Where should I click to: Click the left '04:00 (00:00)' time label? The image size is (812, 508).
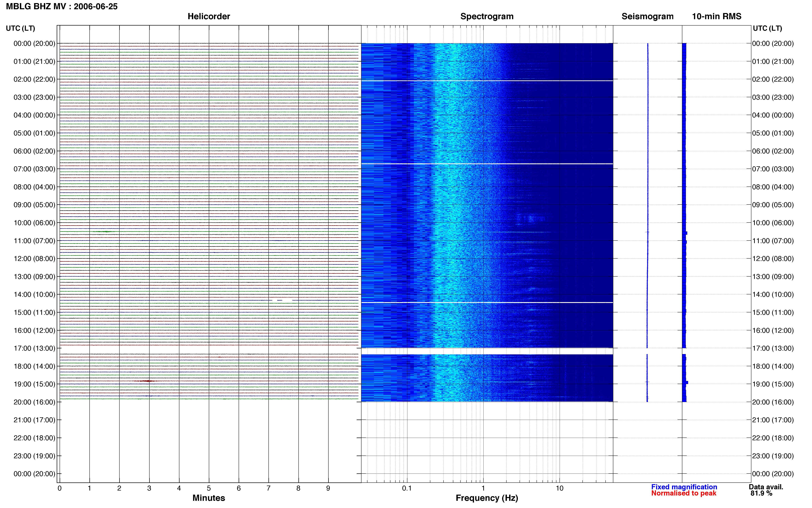[34, 115]
